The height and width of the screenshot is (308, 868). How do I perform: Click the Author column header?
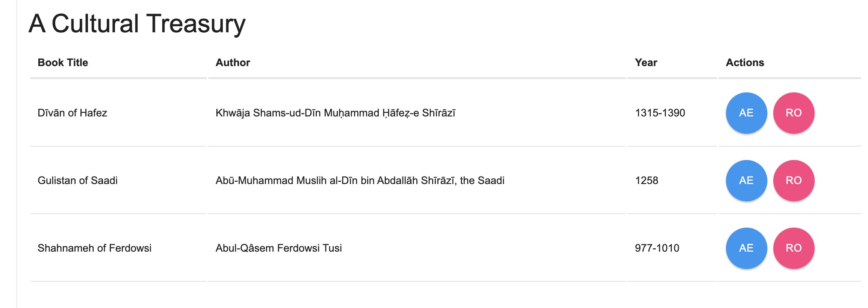pos(233,62)
